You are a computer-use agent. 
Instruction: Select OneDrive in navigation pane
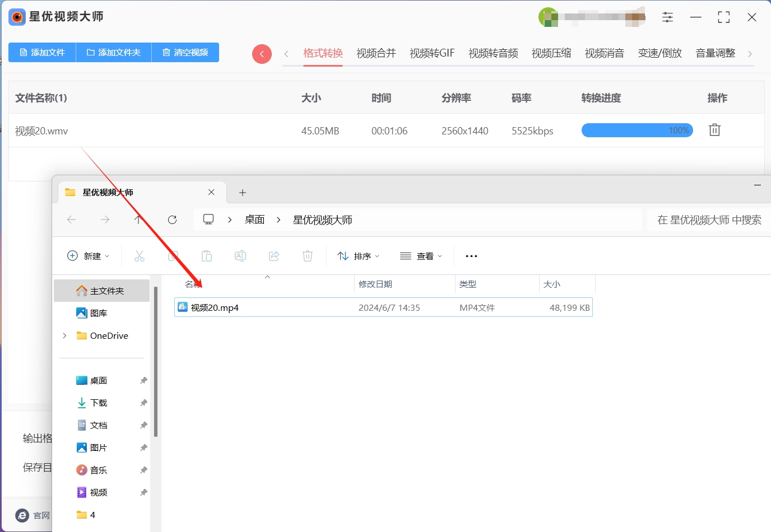tap(109, 335)
